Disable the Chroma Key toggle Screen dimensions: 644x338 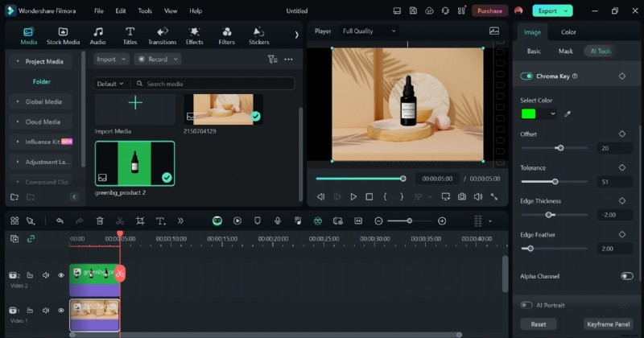click(x=527, y=76)
